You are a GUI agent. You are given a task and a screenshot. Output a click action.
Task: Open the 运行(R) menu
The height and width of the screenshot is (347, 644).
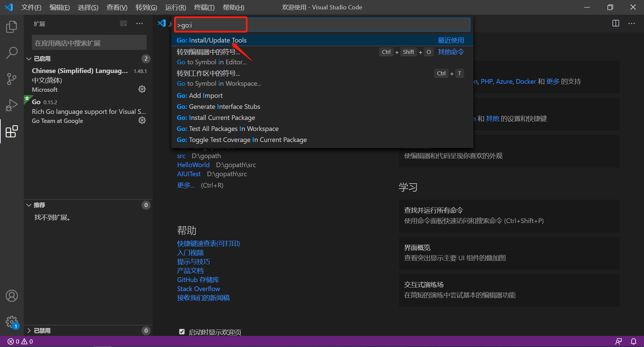[x=175, y=7]
